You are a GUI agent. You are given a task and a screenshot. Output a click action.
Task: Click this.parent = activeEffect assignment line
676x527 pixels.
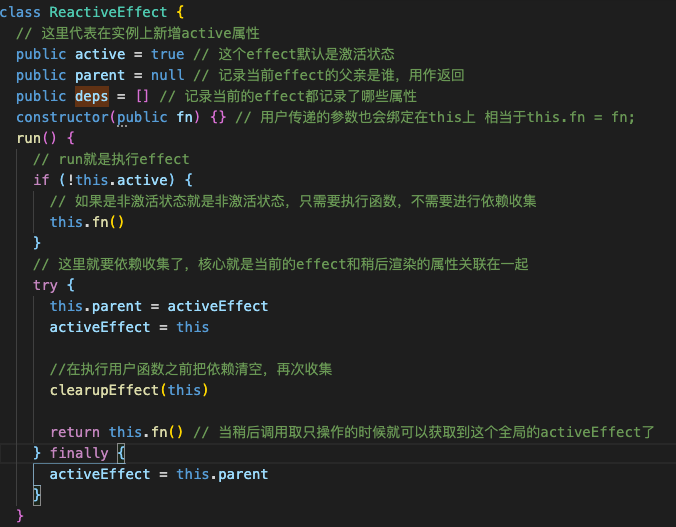click(x=159, y=306)
